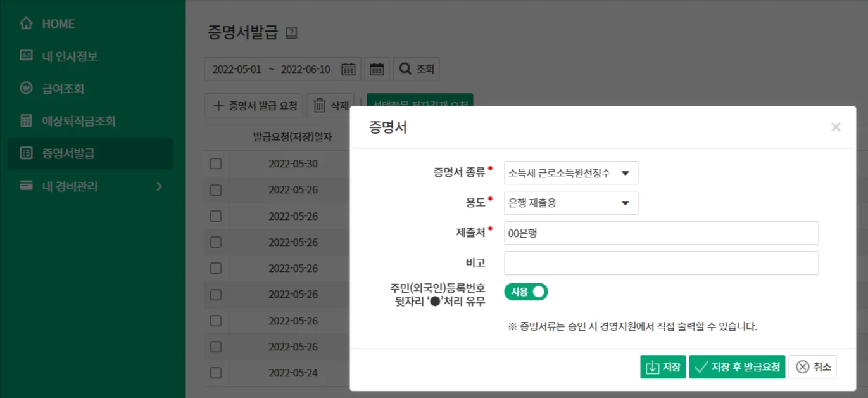Open the 증명서 종류 dropdown
The width and height of the screenshot is (868, 398).
pyautogui.click(x=570, y=172)
